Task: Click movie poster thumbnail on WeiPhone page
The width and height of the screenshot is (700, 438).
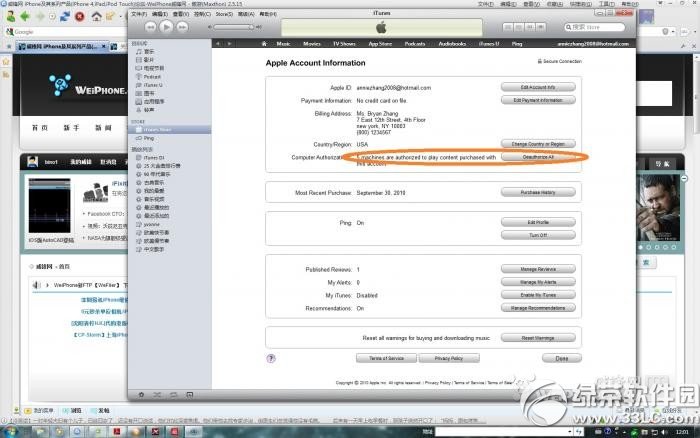Action: (x=658, y=208)
